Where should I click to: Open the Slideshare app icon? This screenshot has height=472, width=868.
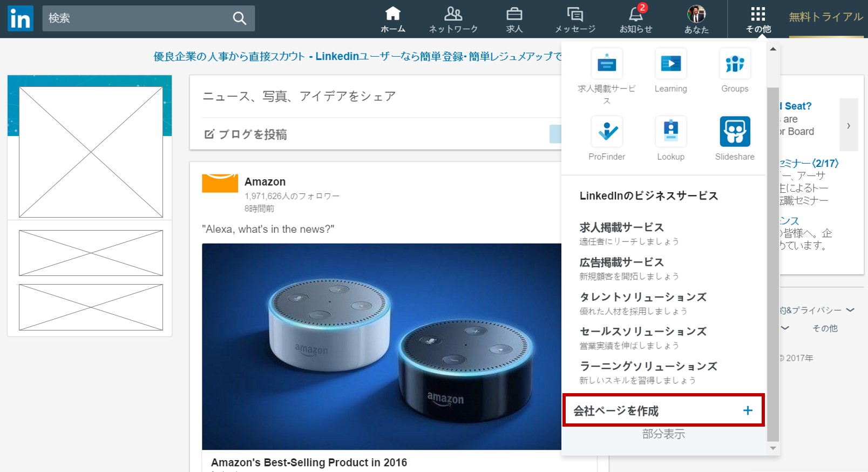(x=735, y=131)
